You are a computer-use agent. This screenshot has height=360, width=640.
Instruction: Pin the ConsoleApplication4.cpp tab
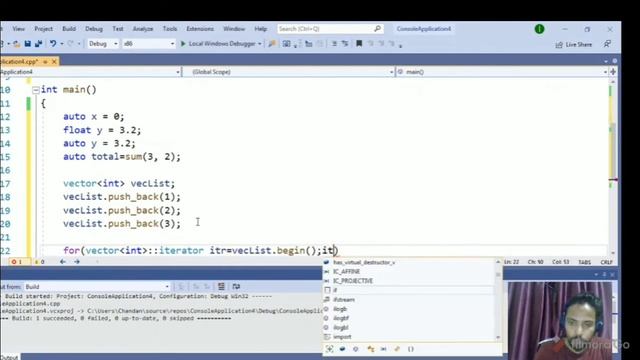[45, 62]
